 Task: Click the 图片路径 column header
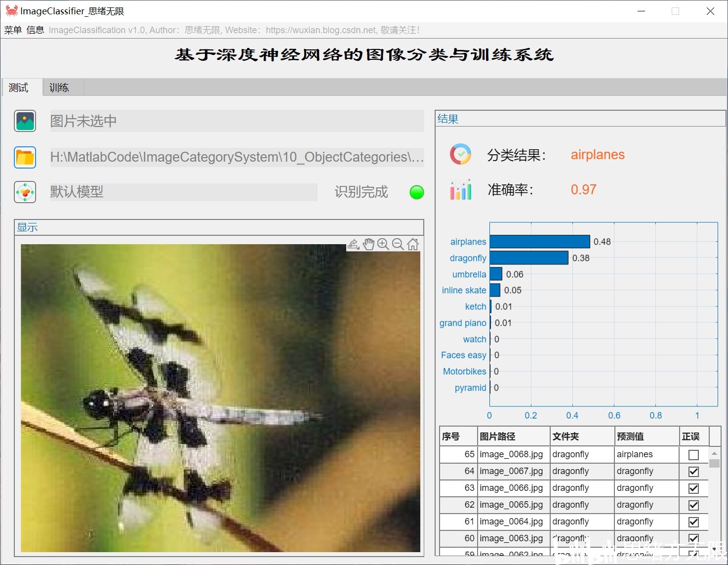coord(514,436)
